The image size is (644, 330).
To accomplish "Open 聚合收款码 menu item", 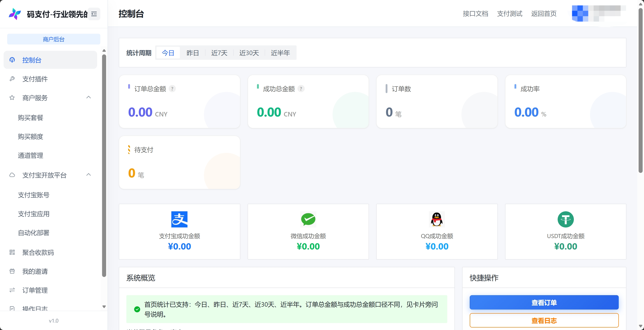I will pos(50,252).
